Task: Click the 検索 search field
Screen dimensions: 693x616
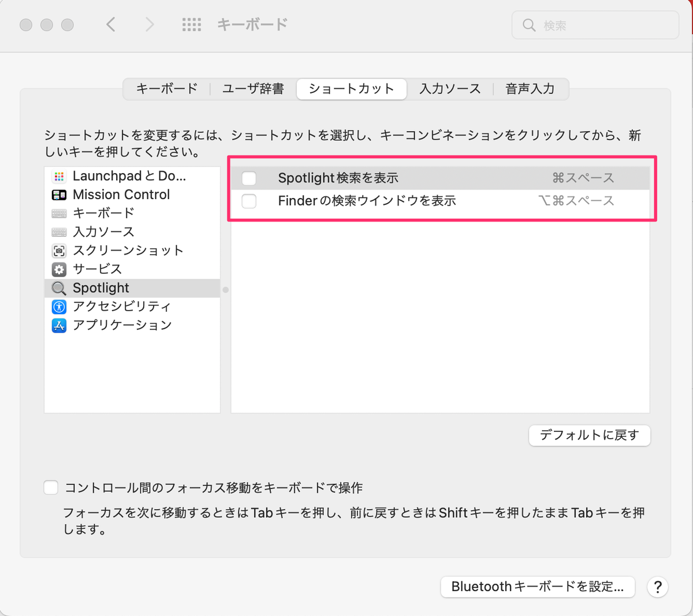Action: tap(595, 25)
